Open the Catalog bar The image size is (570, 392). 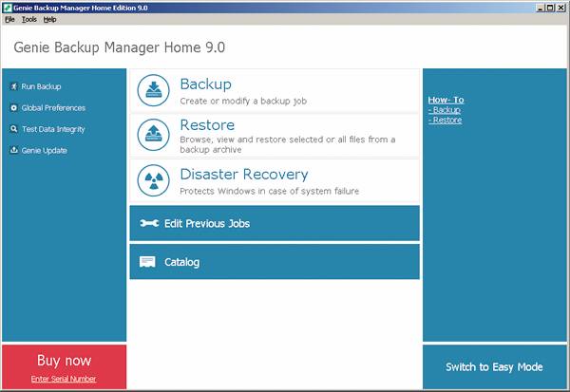point(275,262)
